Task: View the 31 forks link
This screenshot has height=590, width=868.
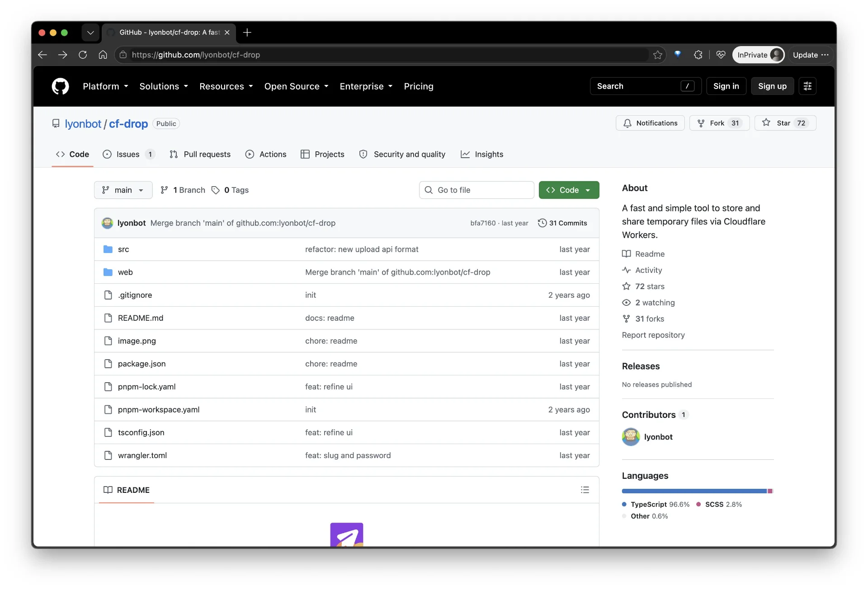Action: [643, 319]
